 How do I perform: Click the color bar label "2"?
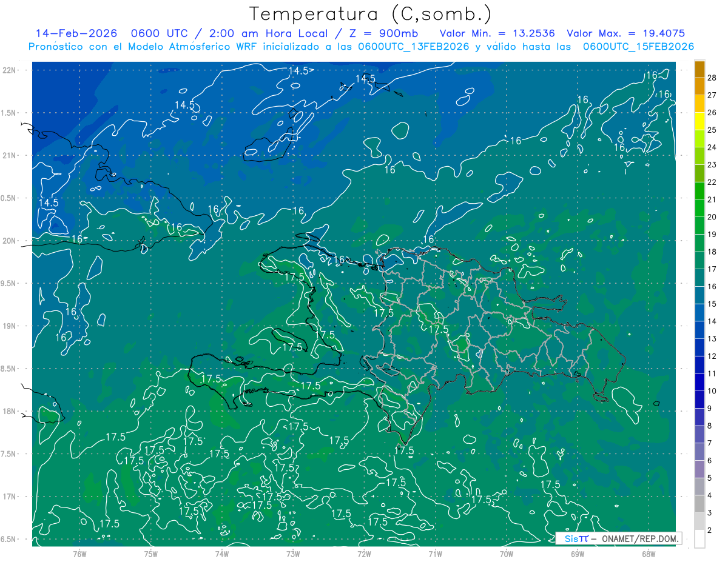click(x=710, y=530)
